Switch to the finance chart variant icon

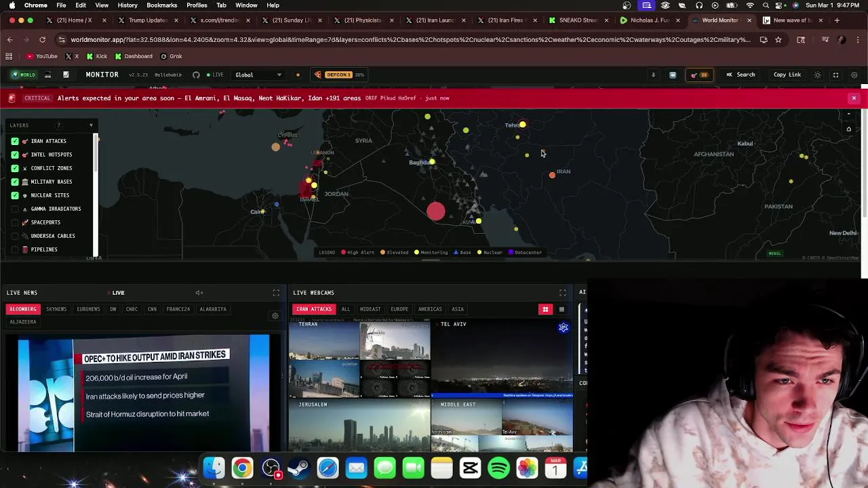tap(66, 75)
